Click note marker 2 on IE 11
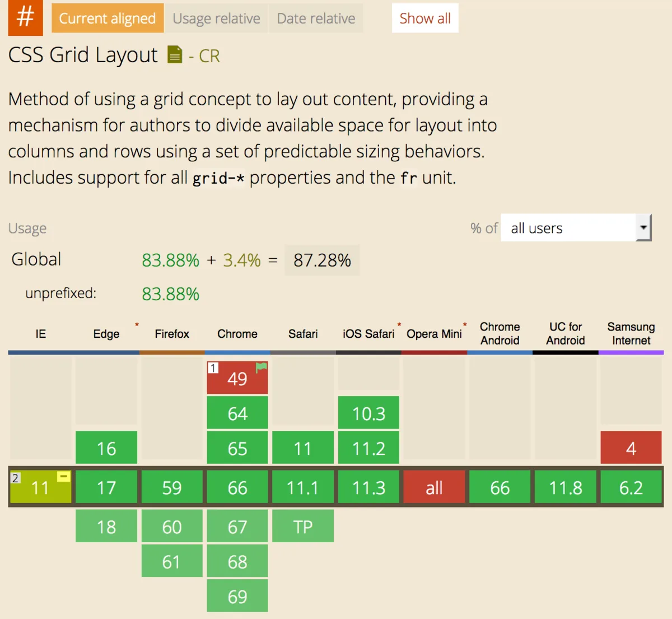 (15, 478)
